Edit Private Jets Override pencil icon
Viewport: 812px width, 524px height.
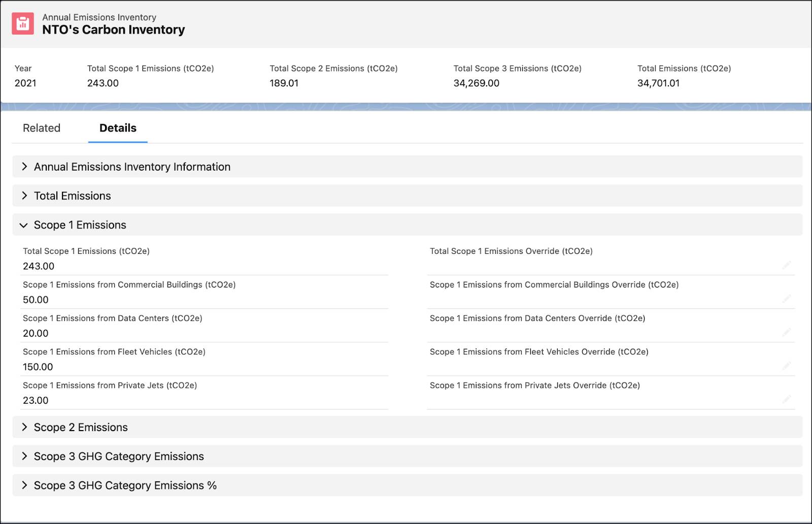787,399
